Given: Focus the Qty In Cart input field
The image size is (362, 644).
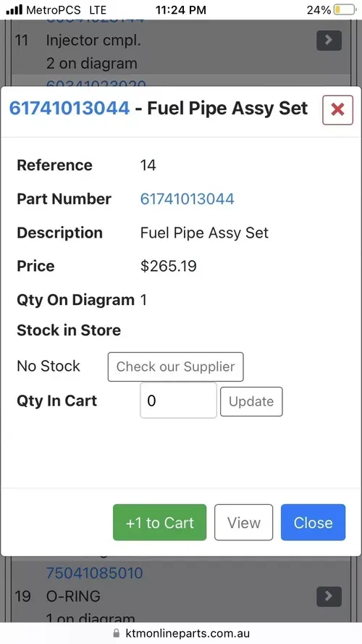Looking at the screenshot, I should click(179, 401).
